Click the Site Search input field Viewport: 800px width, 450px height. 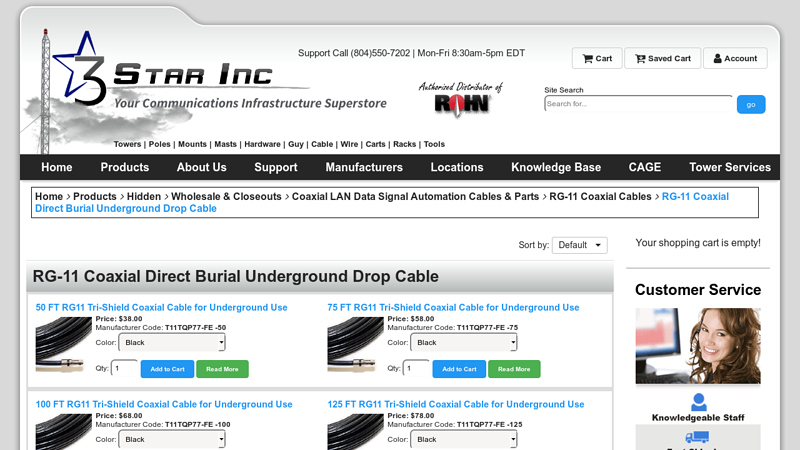(638, 104)
